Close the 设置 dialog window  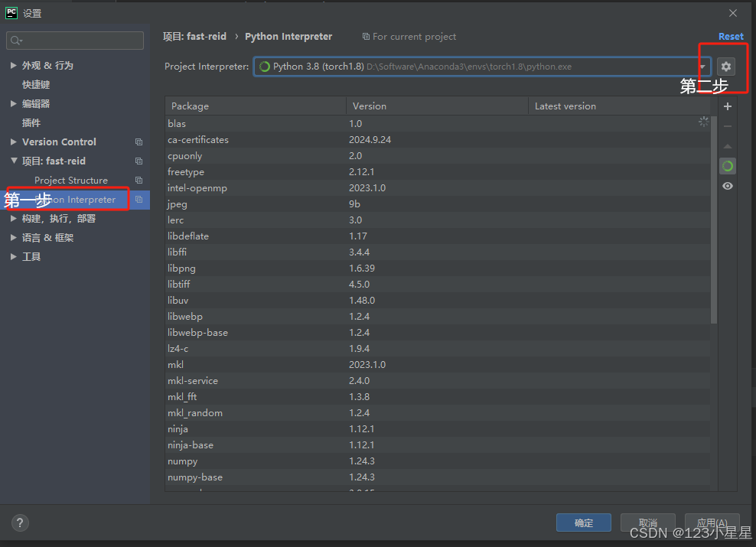click(733, 13)
